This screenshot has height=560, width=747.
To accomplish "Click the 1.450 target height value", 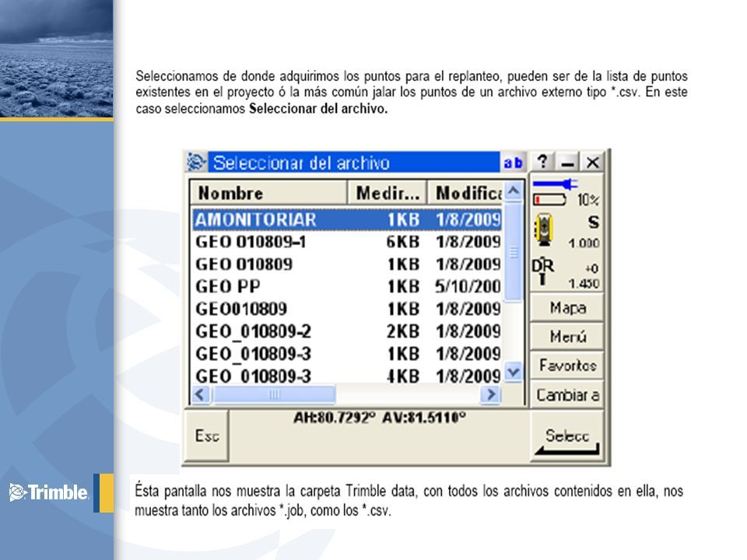I will (x=584, y=283).
